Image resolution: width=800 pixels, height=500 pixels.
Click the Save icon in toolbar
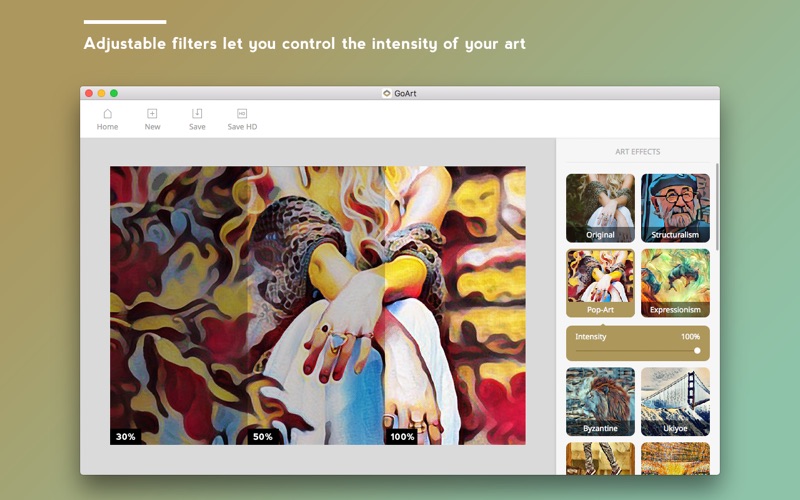197,113
